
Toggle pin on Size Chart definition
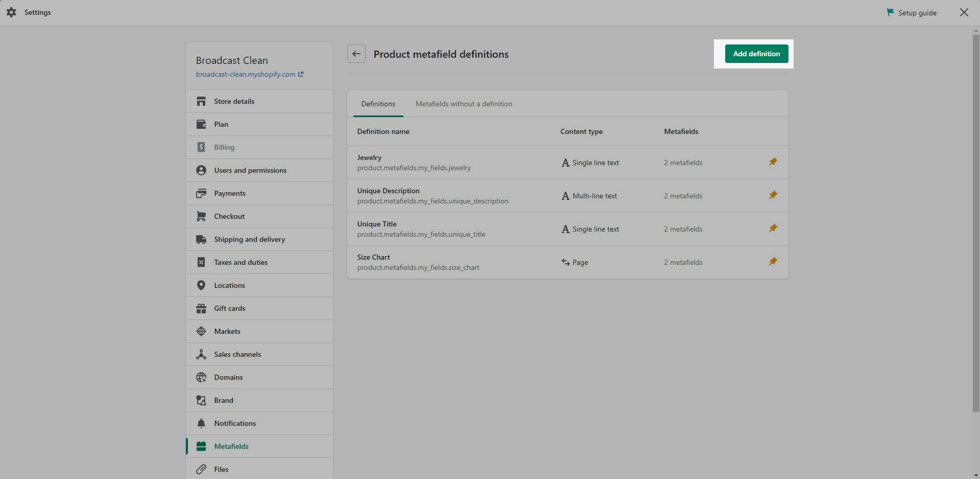click(773, 262)
